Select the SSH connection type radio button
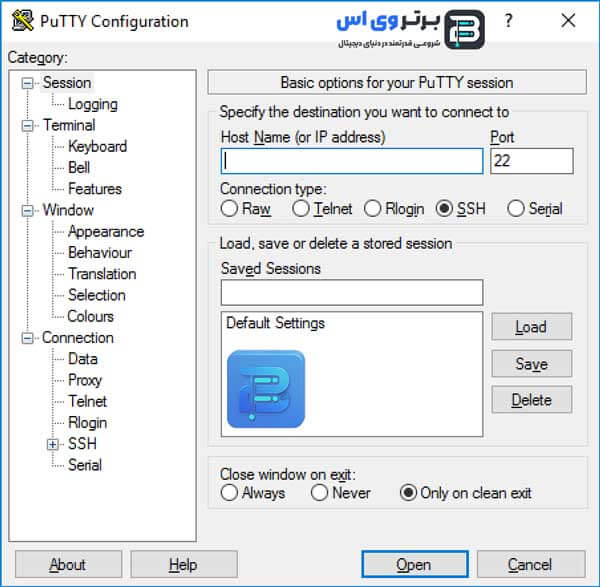Viewport: 600px width, 587px height. point(444,209)
